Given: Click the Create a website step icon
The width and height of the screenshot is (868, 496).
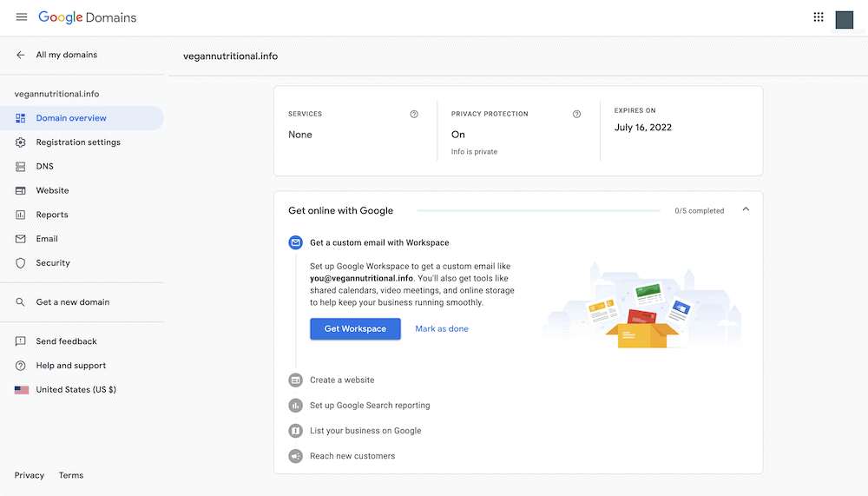Looking at the screenshot, I should coord(296,380).
